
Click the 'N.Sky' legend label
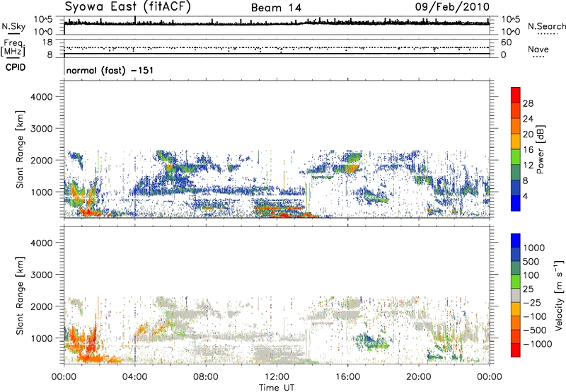pyautogui.click(x=13, y=26)
